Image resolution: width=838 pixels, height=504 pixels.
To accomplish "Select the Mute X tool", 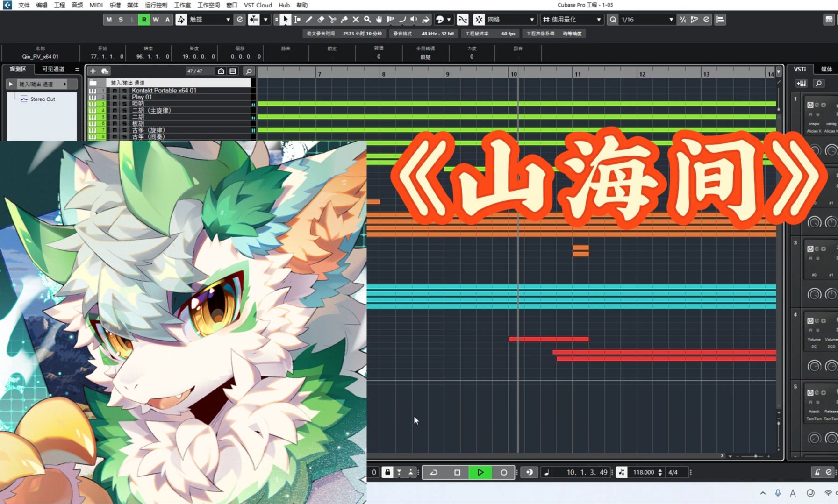I will click(x=356, y=20).
